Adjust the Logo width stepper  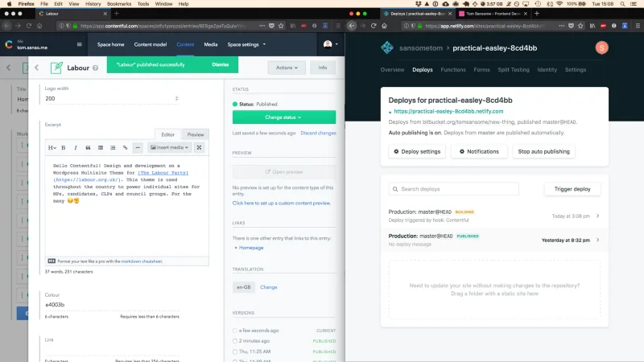pos(176,98)
